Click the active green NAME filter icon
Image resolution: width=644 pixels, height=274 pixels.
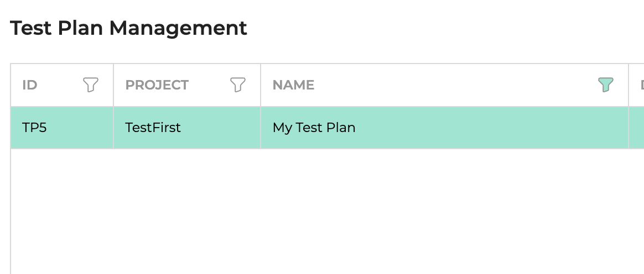tap(606, 85)
